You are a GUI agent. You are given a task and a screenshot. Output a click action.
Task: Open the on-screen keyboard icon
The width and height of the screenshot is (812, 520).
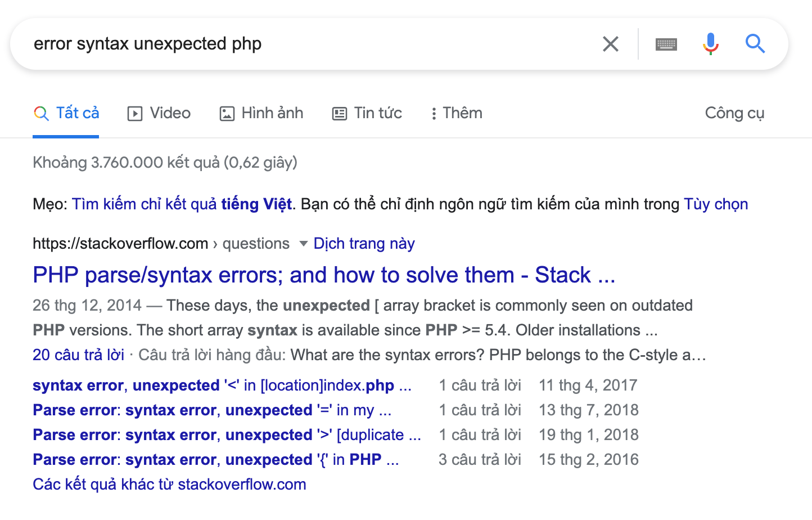pyautogui.click(x=666, y=44)
